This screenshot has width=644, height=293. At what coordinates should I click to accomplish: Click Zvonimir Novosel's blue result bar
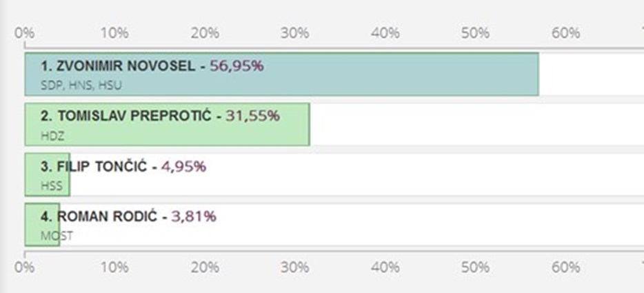click(x=282, y=74)
